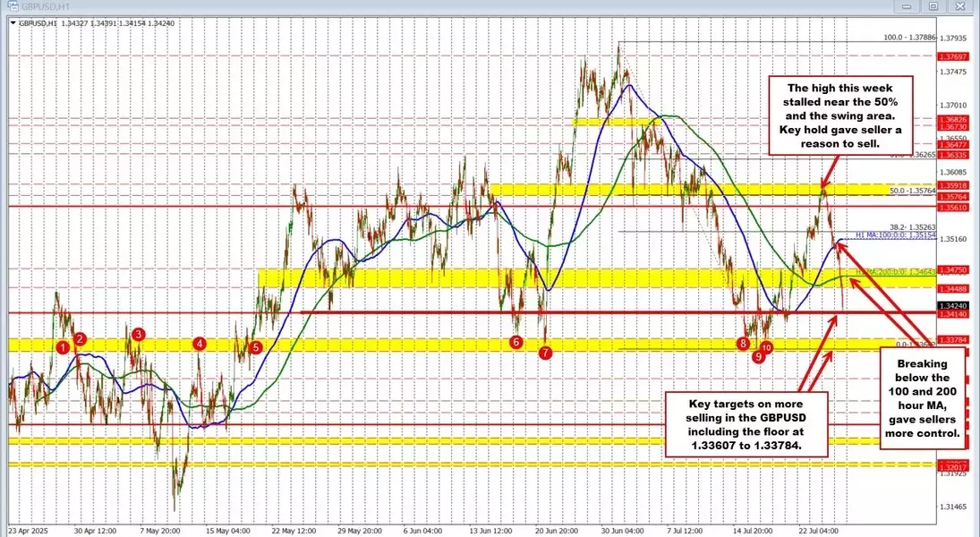Screen dimensions: 980x537
Task: Click red marker number 6
Action: click(x=516, y=341)
